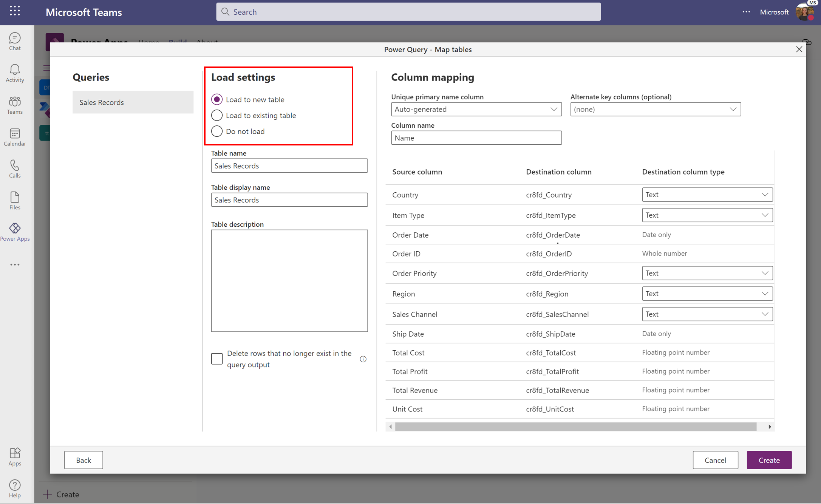821x504 pixels.
Task: Click the Create button to confirm
Action: coord(769,460)
